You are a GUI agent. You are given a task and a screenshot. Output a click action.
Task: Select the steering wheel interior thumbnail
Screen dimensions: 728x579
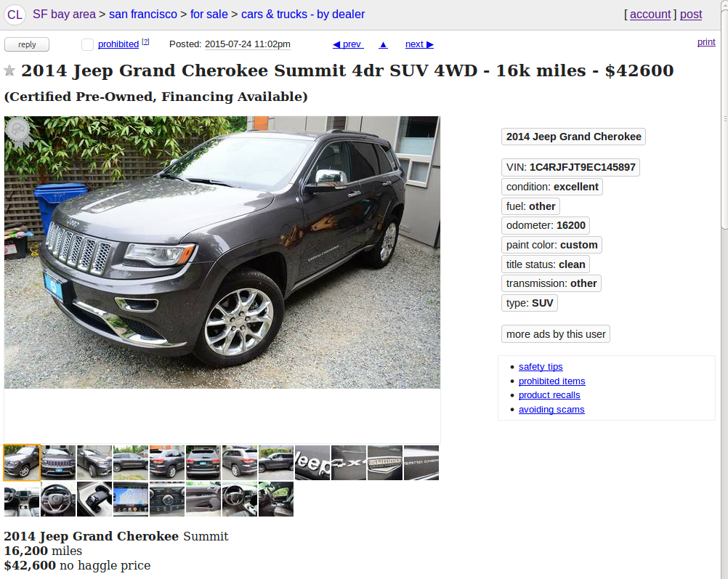(x=58, y=499)
